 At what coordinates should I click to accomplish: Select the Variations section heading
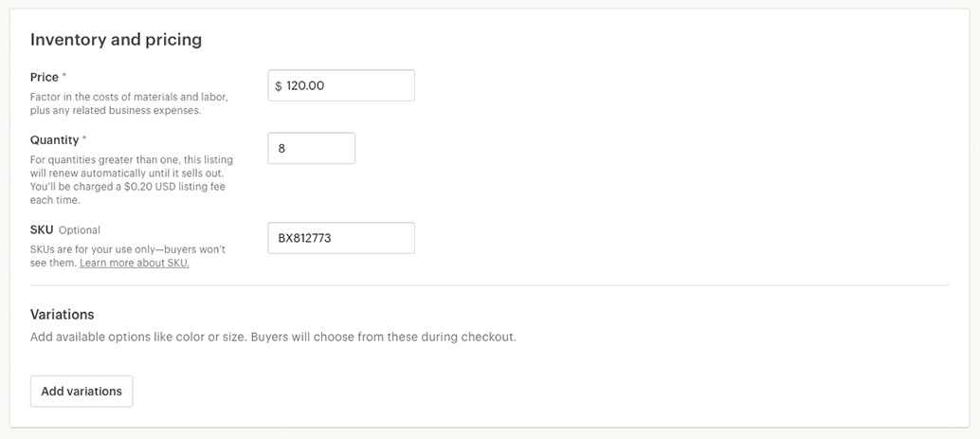[x=63, y=314]
